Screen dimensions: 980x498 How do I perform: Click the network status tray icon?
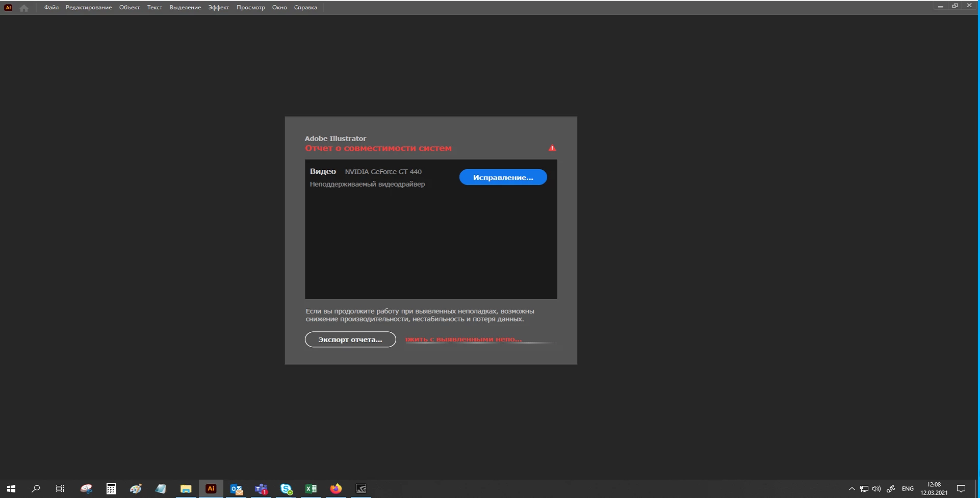[864, 489]
